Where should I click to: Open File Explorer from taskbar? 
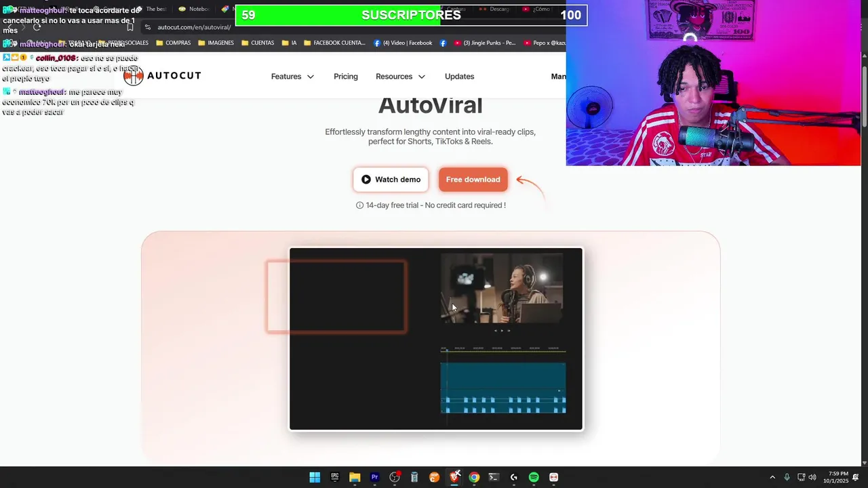pyautogui.click(x=355, y=477)
